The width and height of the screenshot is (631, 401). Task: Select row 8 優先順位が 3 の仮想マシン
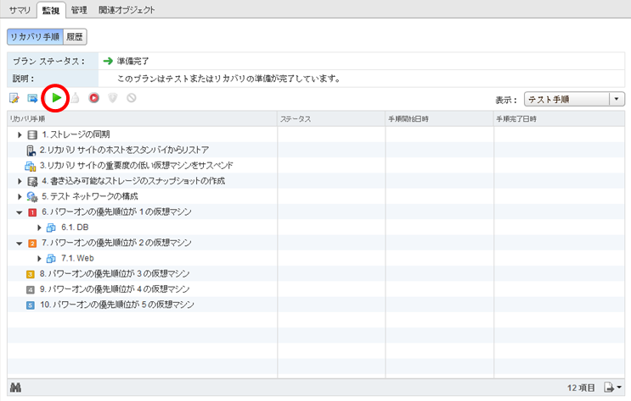316,274
